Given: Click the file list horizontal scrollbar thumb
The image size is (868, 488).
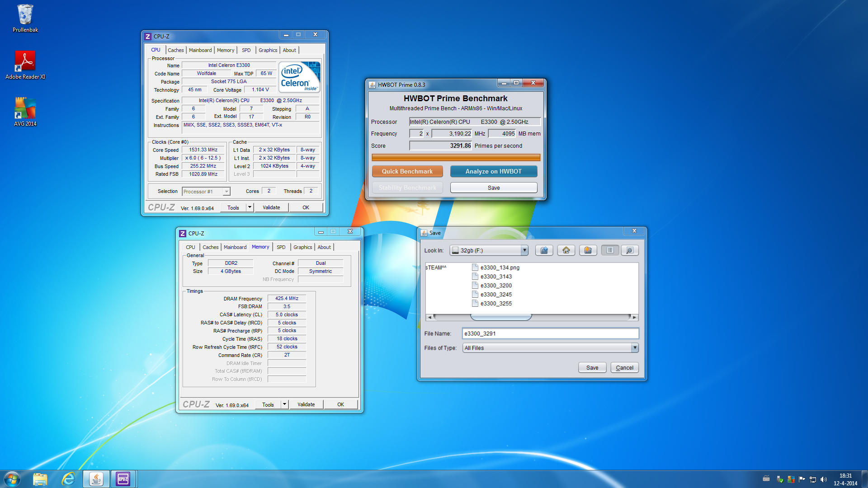Looking at the screenshot, I should pyautogui.click(x=501, y=317).
